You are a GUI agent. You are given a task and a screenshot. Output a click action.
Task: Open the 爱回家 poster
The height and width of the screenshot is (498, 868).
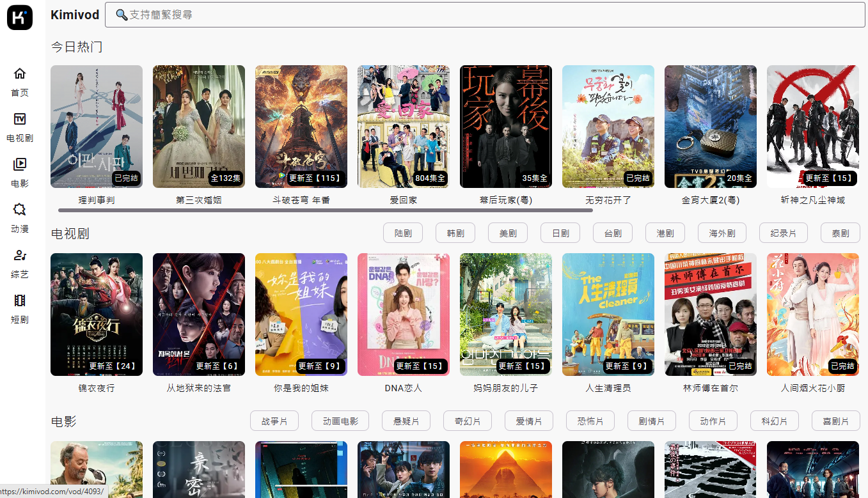[x=404, y=127]
